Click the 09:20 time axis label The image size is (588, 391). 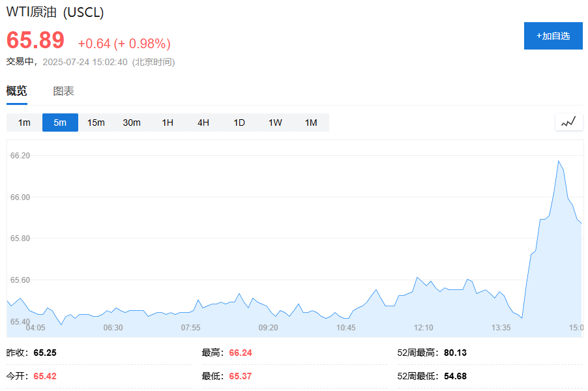pos(269,327)
